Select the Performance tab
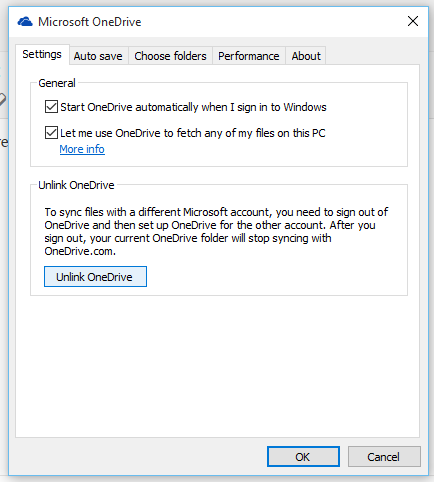434x482 pixels. [249, 56]
